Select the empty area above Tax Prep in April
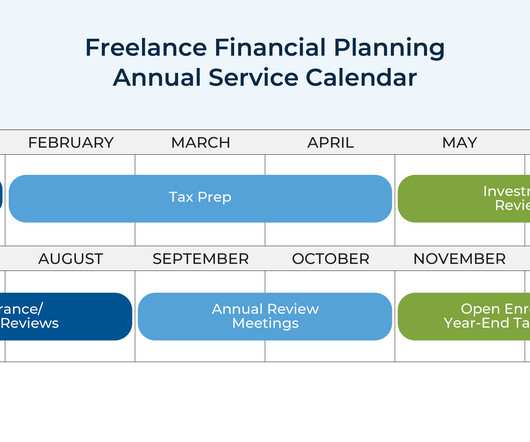This screenshot has width=530, height=442. [330, 165]
